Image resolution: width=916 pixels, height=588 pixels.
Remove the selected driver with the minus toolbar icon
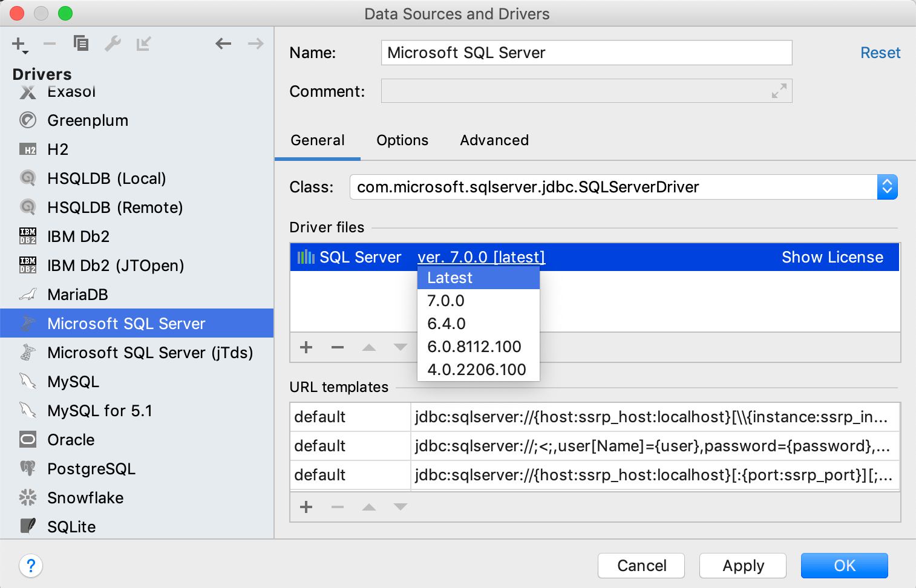pos(49,43)
